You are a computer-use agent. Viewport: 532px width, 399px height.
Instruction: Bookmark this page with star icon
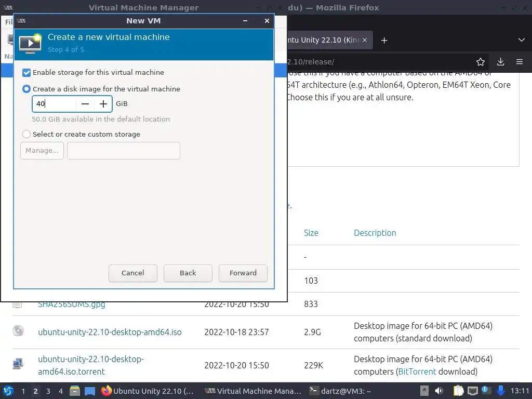[x=481, y=62]
